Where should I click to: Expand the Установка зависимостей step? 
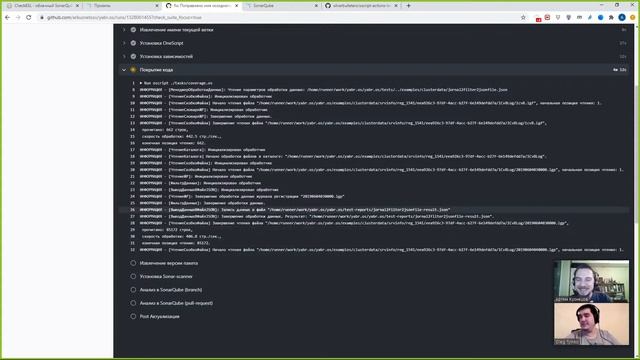pos(124,56)
